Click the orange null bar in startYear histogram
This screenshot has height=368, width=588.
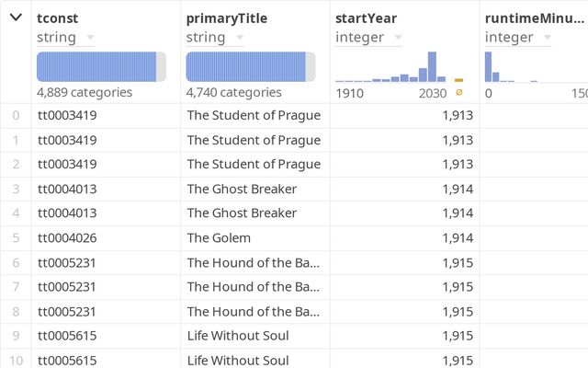459,80
